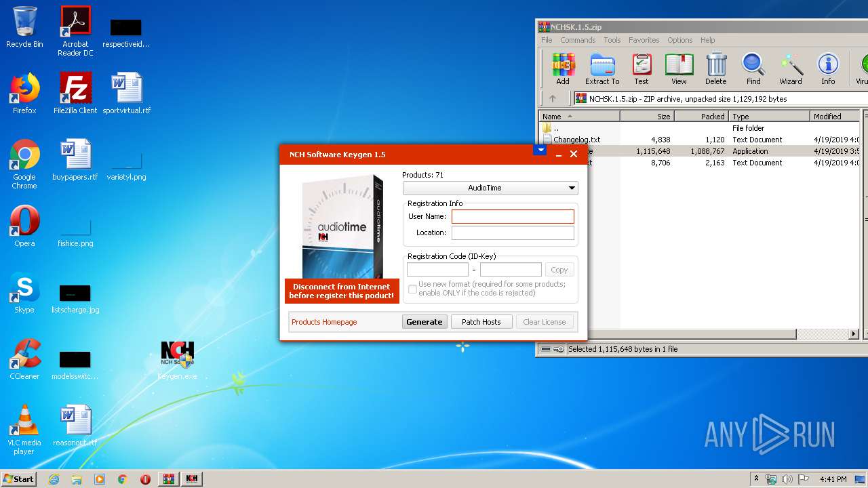This screenshot has height=488, width=868.
Task: Select the Recycle Bin desktop icon
Action: pyautogui.click(x=24, y=27)
